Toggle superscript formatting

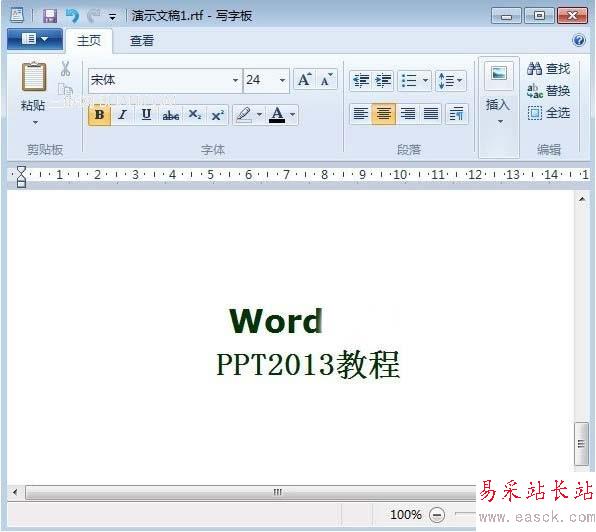217,114
